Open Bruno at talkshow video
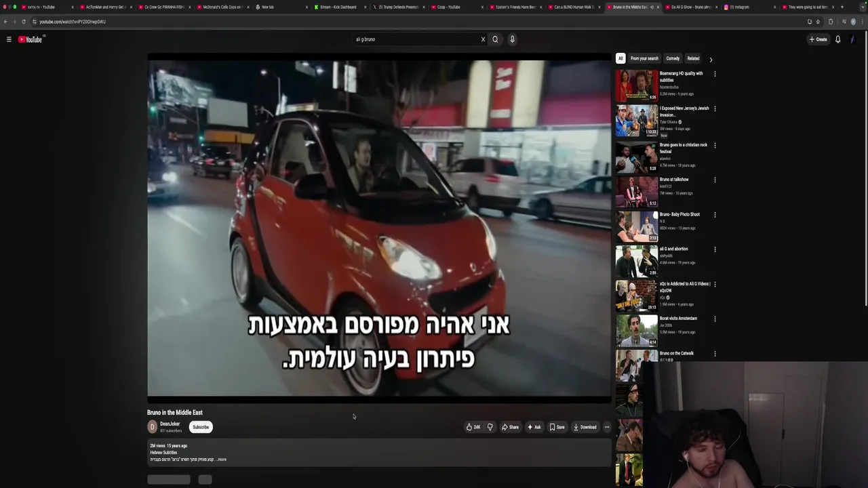Viewport: 868px width, 488px height. pyautogui.click(x=674, y=180)
